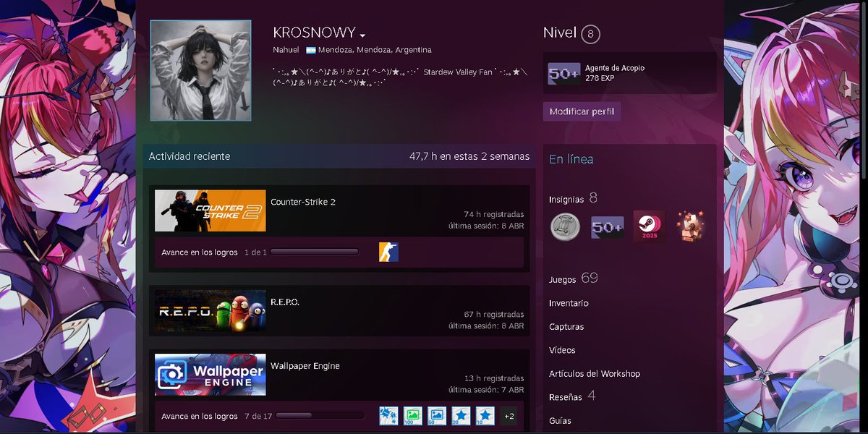This screenshot has width=868, height=434.
Task: Click the star achievement icon labeled 20
Action: pos(461,416)
